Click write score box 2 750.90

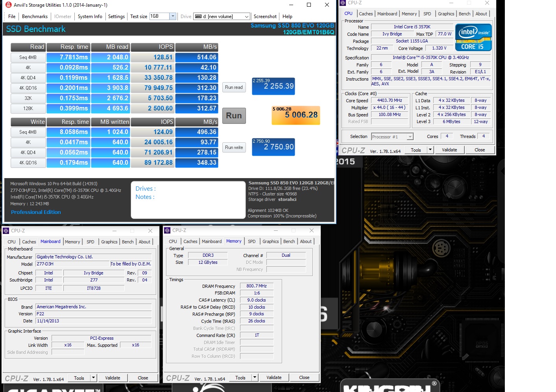point(273,147)
